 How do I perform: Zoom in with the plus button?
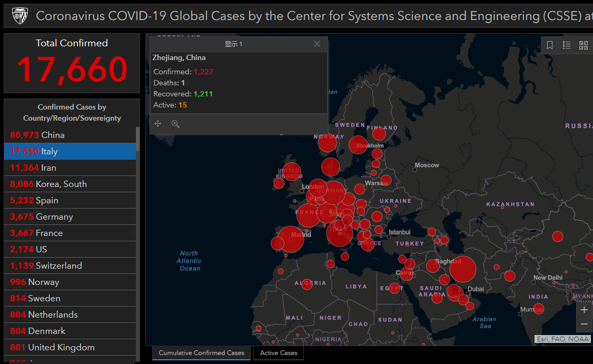pos(584,310)
